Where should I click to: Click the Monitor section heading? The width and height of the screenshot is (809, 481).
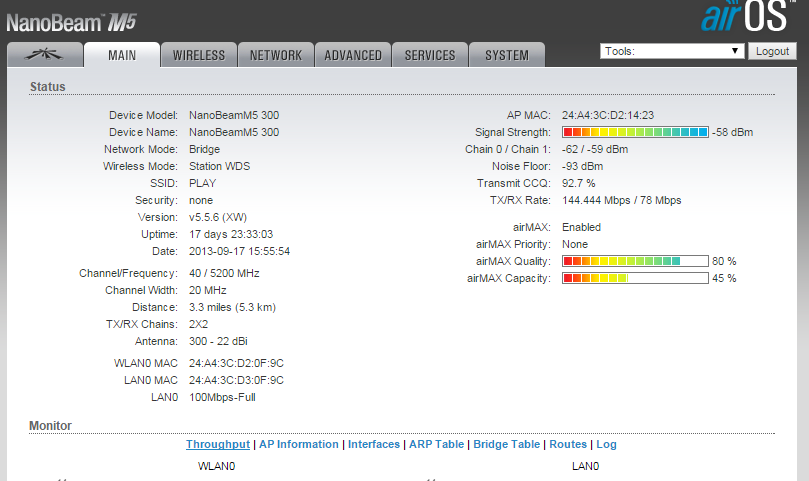pyautogui.click(x=50, y=426)
